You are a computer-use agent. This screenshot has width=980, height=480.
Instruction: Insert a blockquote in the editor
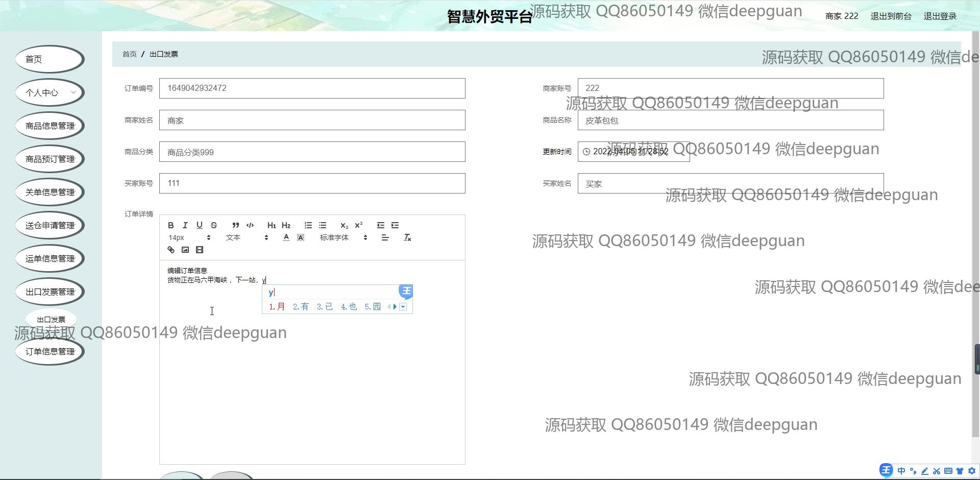point(235,225)
